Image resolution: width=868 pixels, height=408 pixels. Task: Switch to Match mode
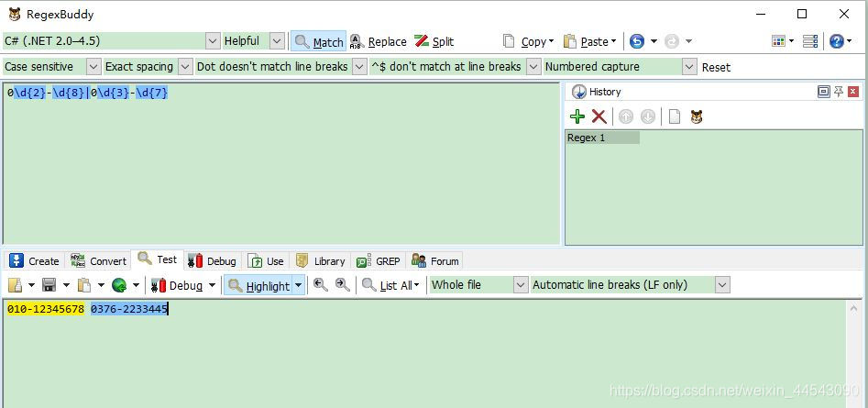click(318, 41)
